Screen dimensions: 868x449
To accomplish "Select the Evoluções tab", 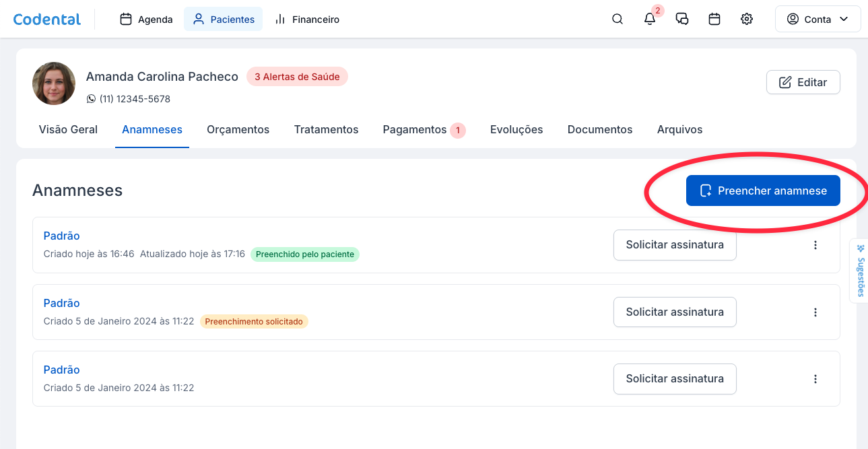I will coord(516,129).
